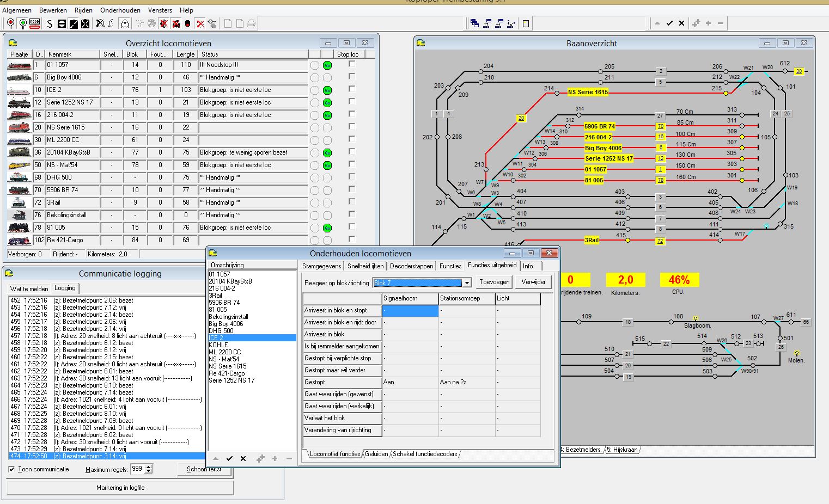Click the red stop signal toolbar icon
Screen dimensions: 829x504
(10, 23)
